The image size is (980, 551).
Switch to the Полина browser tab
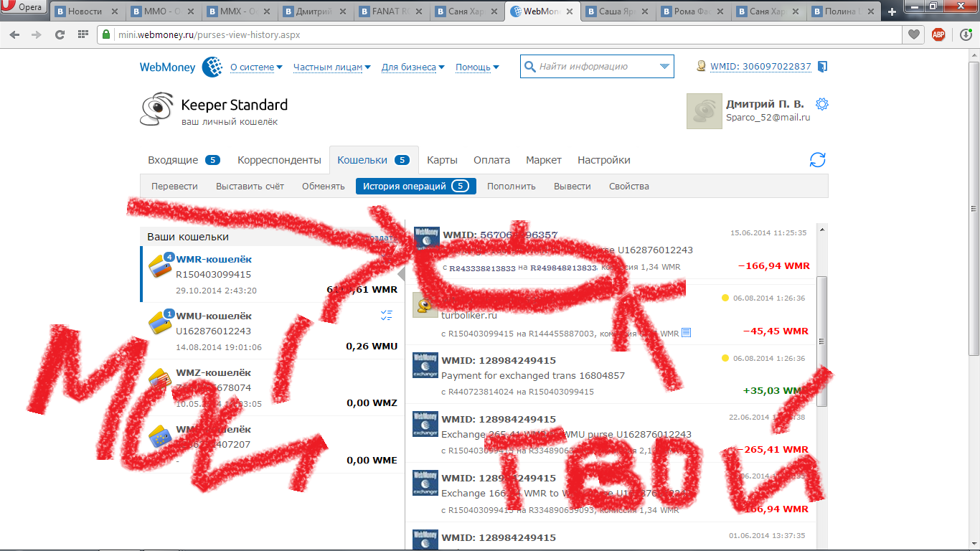(x=843, y=12)
